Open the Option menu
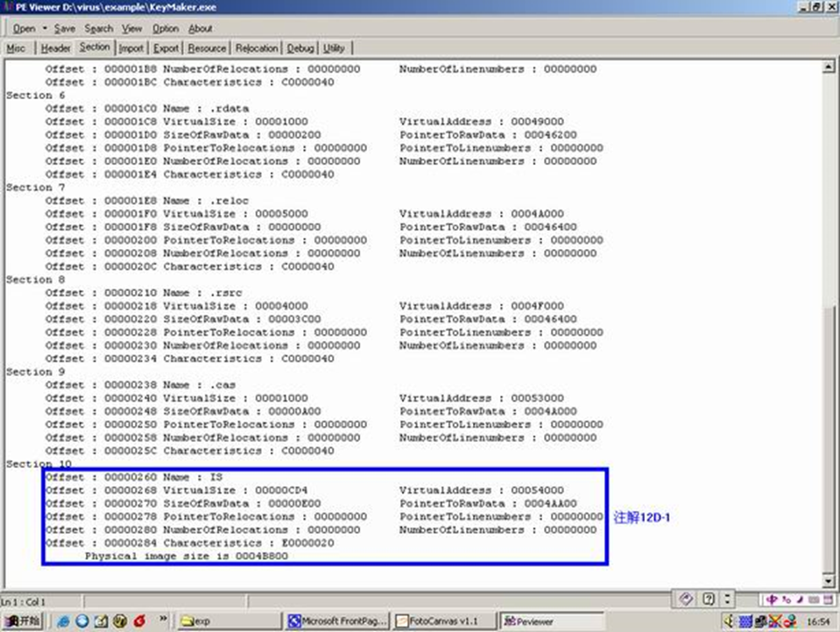This screenshot has width=840, height=632. click(165, 28)
